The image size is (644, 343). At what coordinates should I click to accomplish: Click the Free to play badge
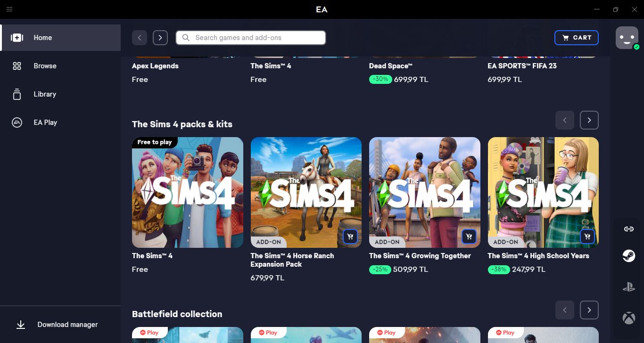coord(155,142)
